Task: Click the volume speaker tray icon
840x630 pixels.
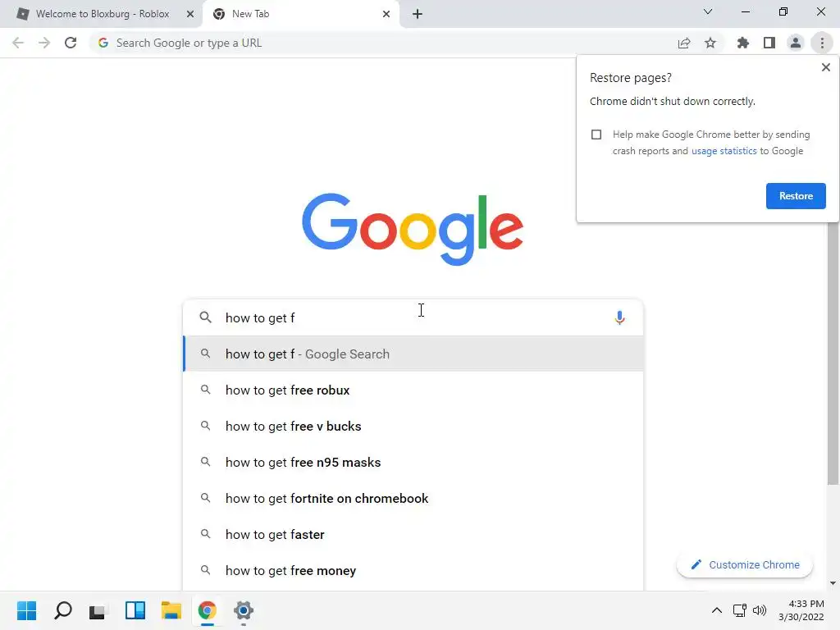Action: 760,610
